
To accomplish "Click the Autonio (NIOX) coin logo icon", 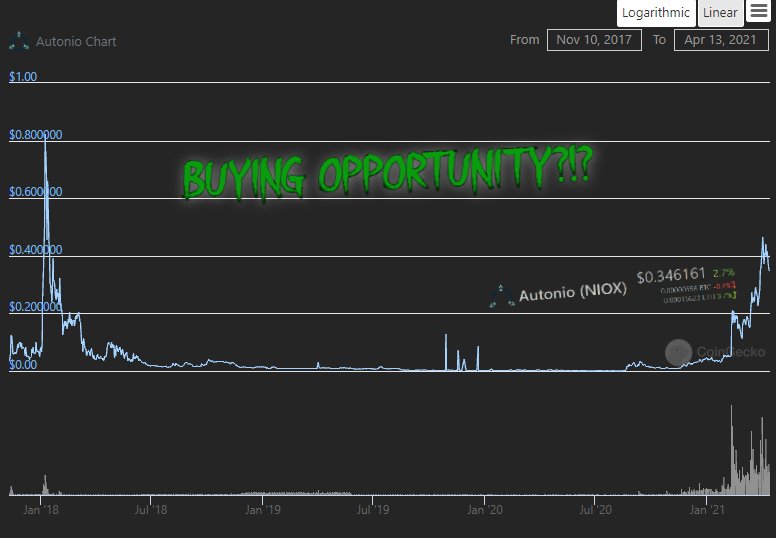I will point(501,296).
